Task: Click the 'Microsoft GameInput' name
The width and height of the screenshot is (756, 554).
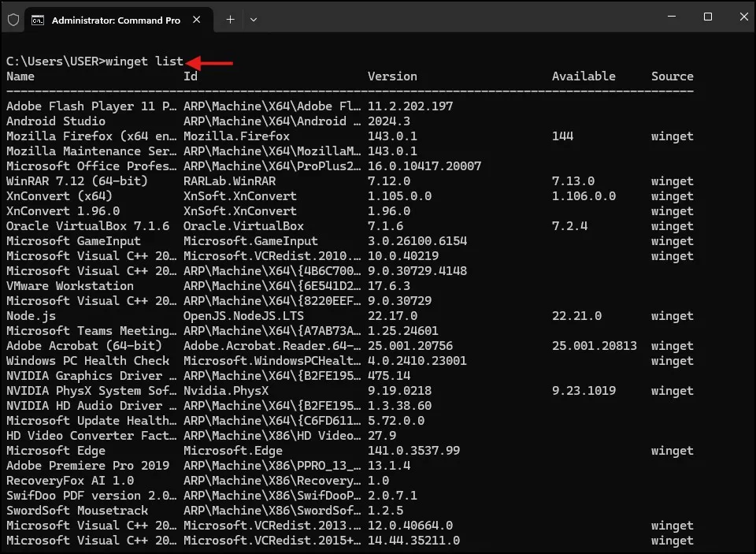Action: pyautogui.click(x=74, y=241)
